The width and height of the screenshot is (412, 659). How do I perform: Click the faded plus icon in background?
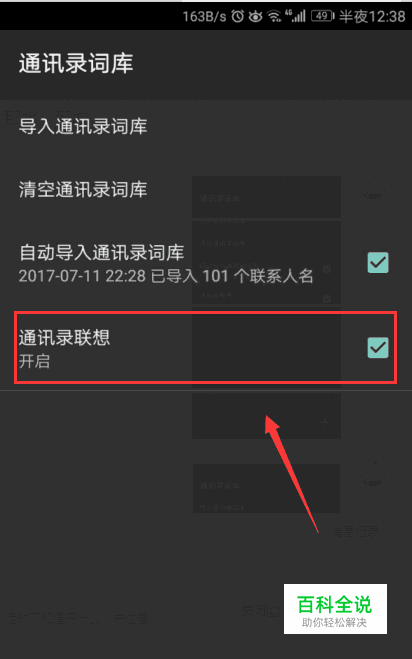[x=325, y=422]
